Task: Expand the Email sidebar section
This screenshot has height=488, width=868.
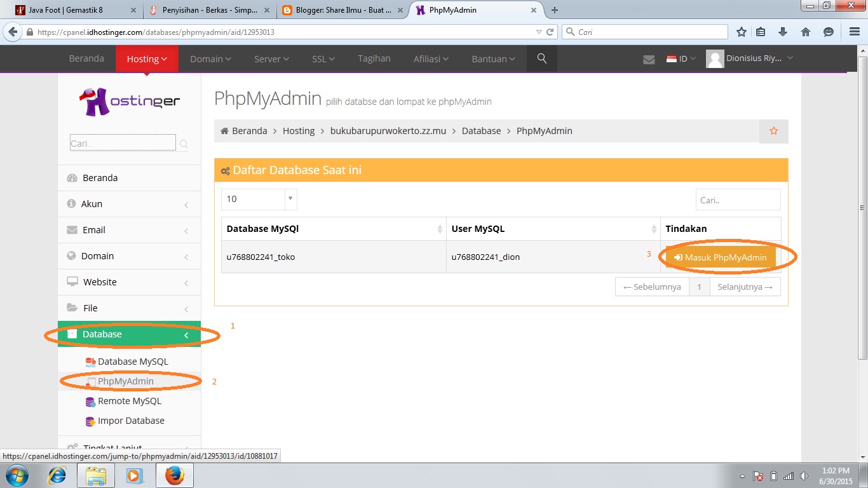Action: click(129, 230)
